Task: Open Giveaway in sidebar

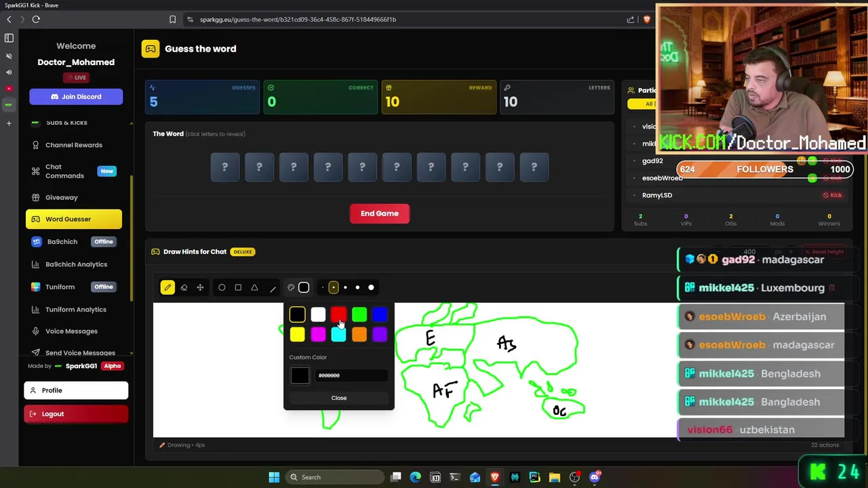Action: click(74, 197)
